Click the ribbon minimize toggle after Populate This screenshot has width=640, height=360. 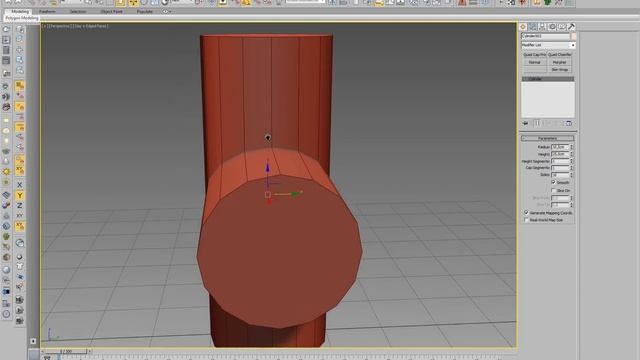166,11
